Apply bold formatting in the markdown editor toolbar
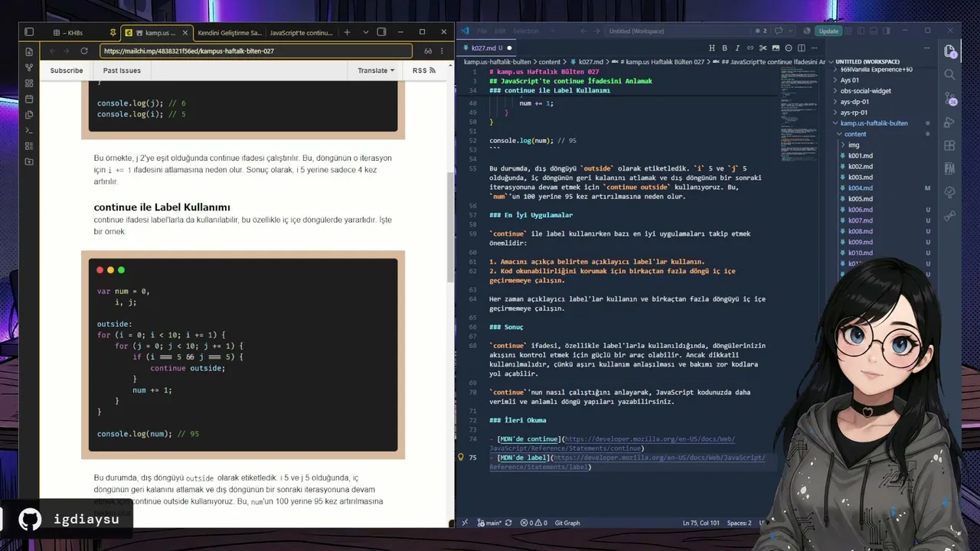This screenshot has width=980, height=551. 725,48
